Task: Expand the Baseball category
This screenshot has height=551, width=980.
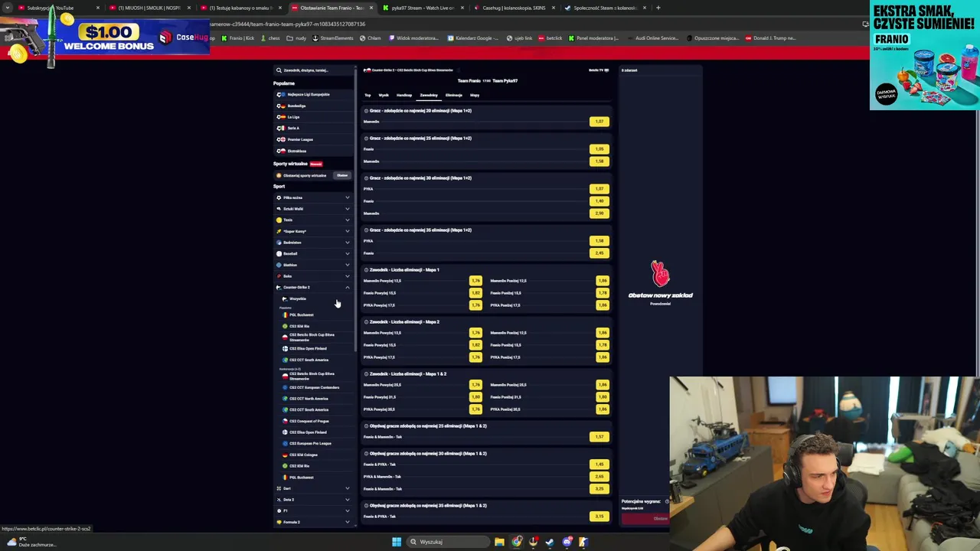Action: (314, 253)
